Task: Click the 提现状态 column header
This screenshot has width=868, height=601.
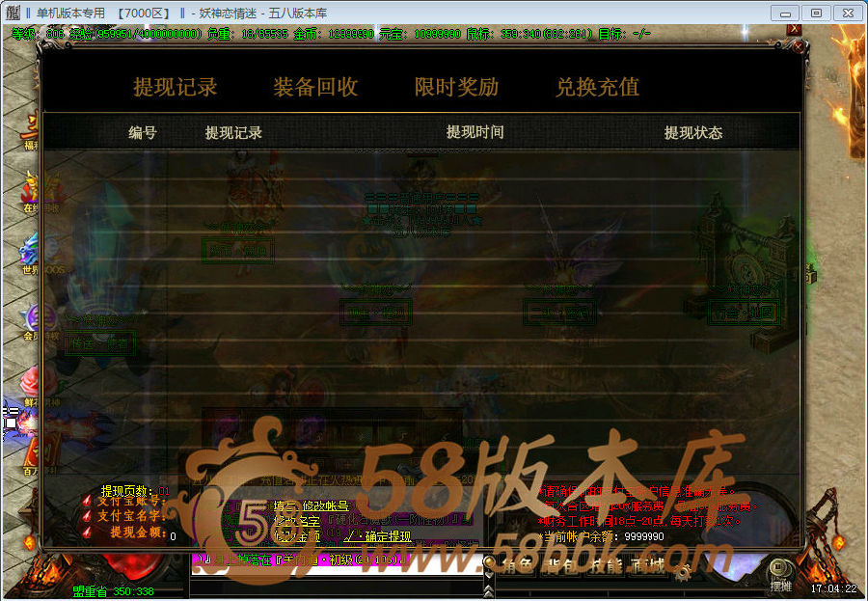Action: pyautogui.click(x=692, y=132)
